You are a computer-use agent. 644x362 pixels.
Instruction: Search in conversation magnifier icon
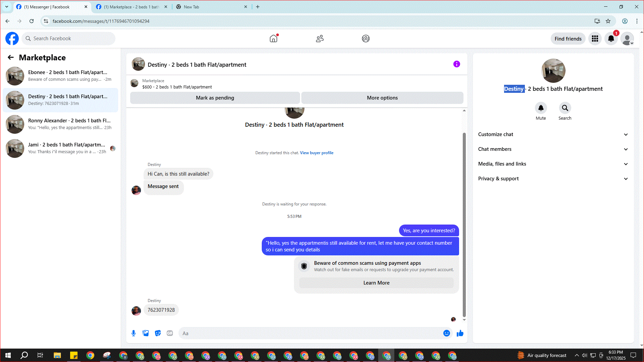[x=565, y=108]
